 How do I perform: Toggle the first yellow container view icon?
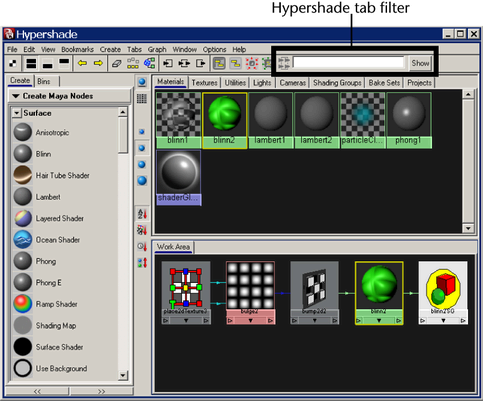coord(219,63)
